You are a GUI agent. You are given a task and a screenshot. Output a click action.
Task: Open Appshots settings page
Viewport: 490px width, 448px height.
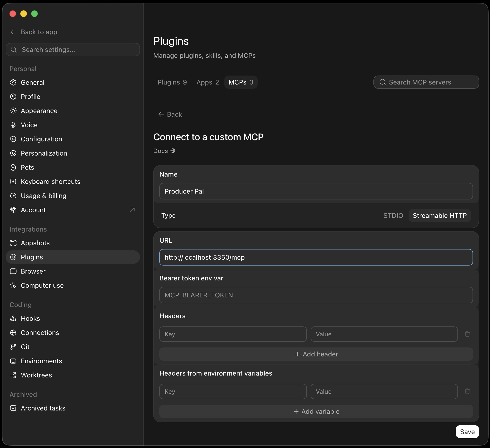(73, 243)
